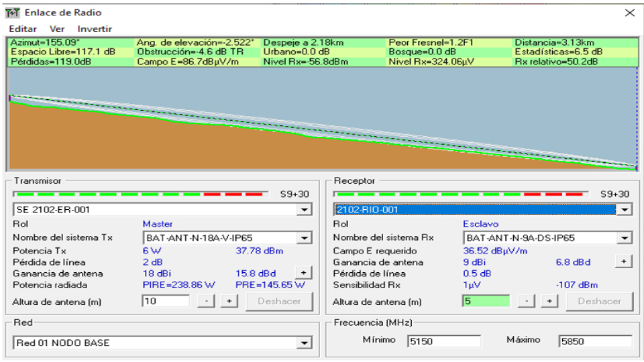
Task: Click Nivel Rx=324.06µV text
Action: point(431,62)
